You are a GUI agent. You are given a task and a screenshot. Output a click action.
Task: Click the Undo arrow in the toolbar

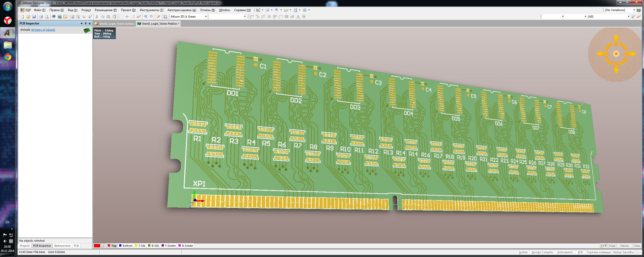145,17
